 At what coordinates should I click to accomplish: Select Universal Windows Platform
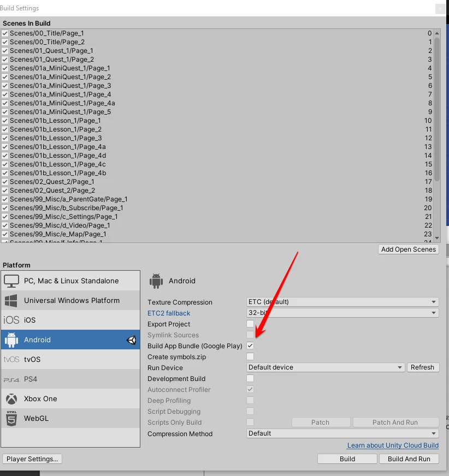(70, 301)
